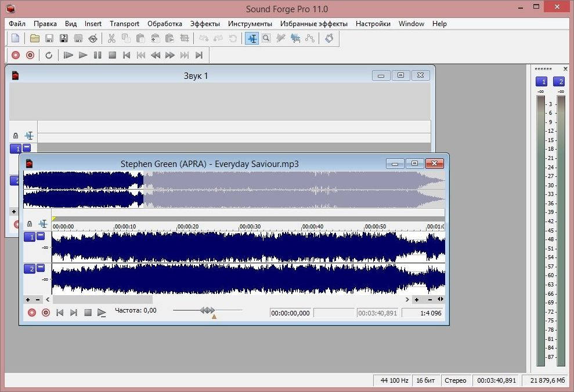Toggle the lock icon in Звук 1 window

(15, 136)
